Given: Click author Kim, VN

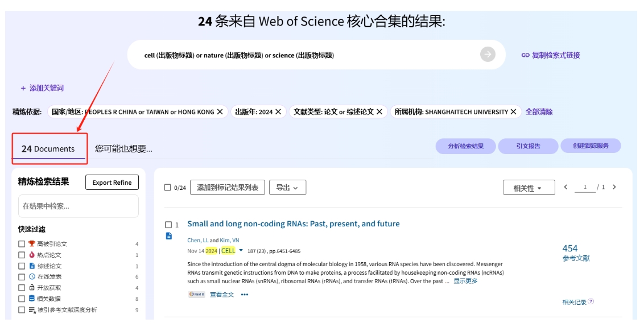Looking at the screenshot, I should pyautogui.click(x=229, y=241).
